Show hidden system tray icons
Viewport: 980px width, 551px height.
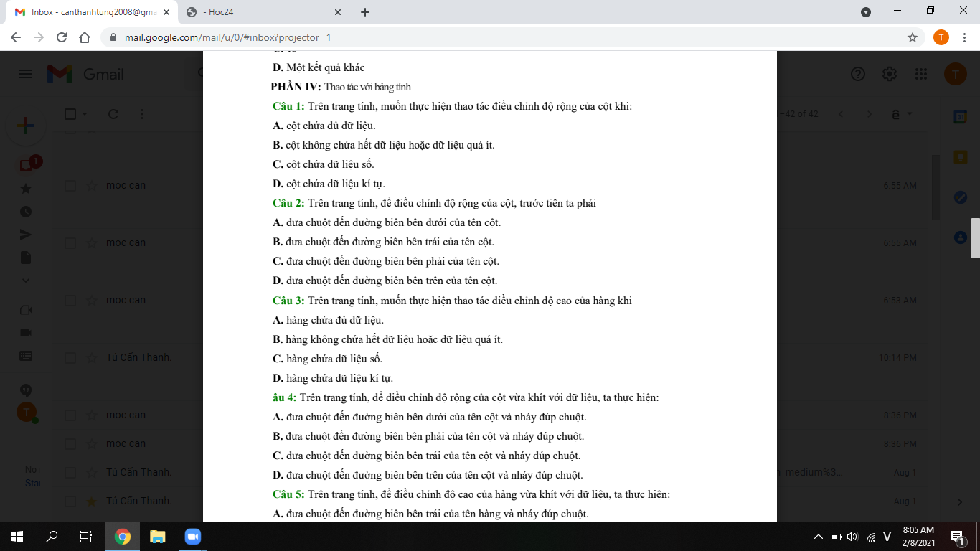pyautogui.click(x=818, y=537)
